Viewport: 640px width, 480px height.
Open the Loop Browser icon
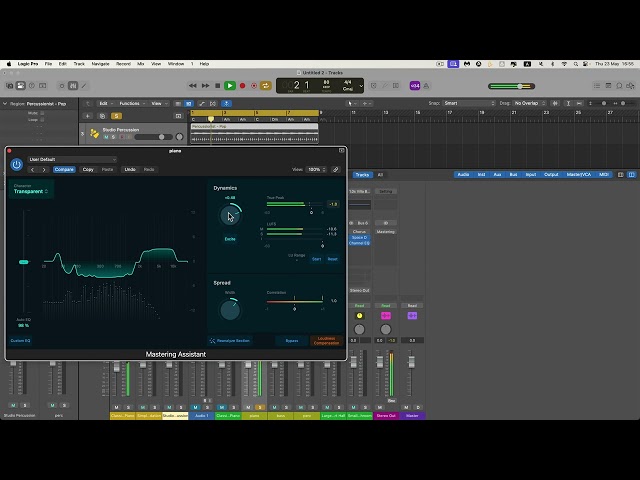click(x=619, y=86)
